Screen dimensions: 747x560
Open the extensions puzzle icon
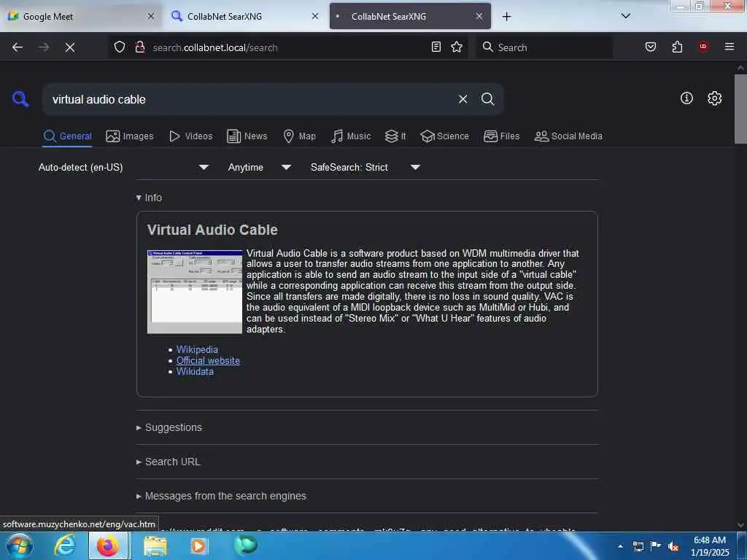click(x=677, y=47)
